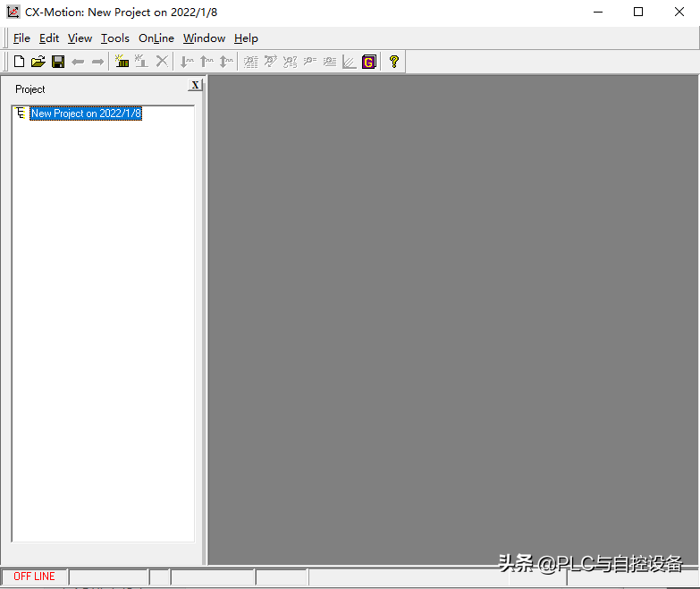The height and width of the screenshot is (589, 700).
Task: Open the View menu
Action: click(80, 38)
